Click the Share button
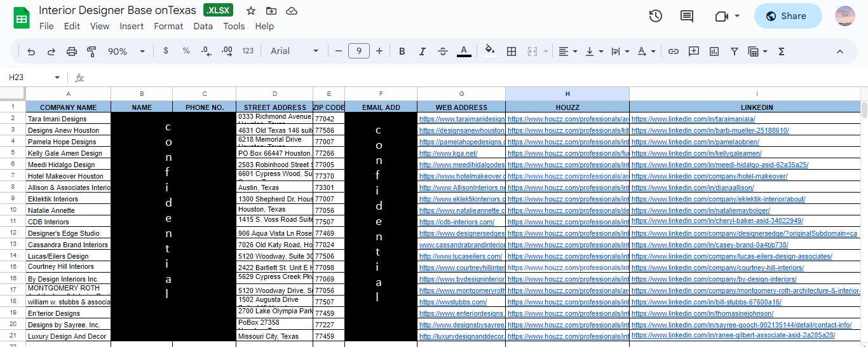Screen dimensions: 868x347 tap(788, 17)
